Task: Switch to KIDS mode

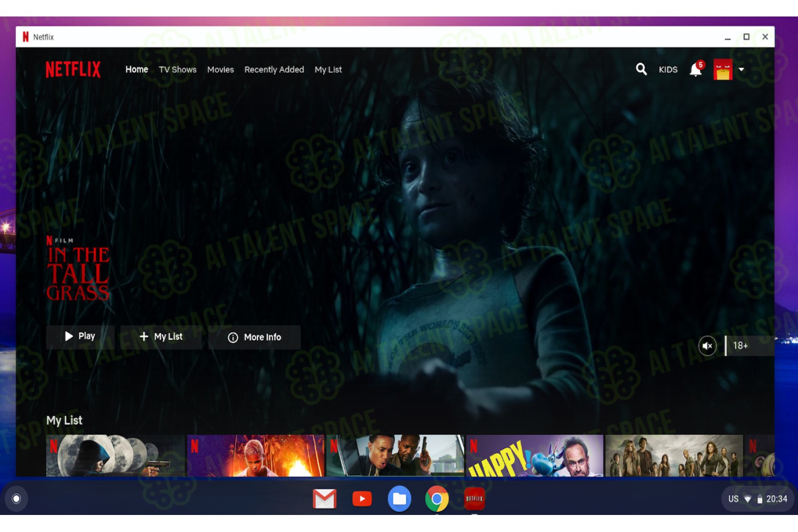Action: (668, 70)
